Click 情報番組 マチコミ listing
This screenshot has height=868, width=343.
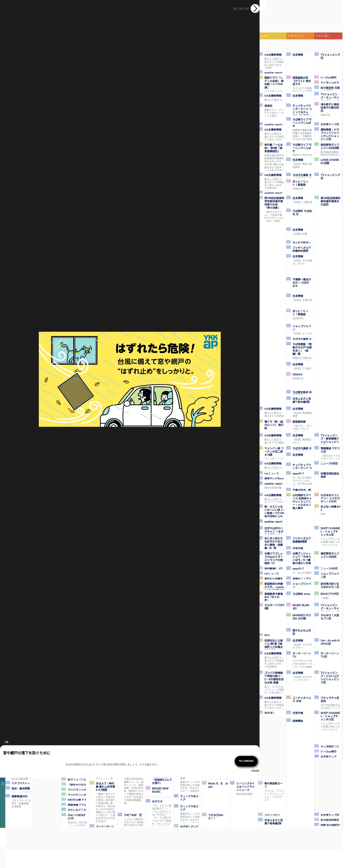[330, 450]
